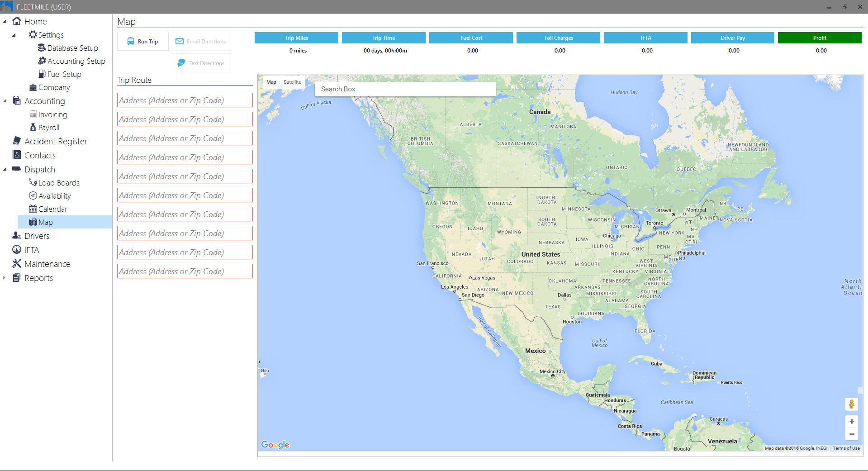Screen dimensions: 868x471
Task: Click the Availability check icon
Action: pos(33,195)
